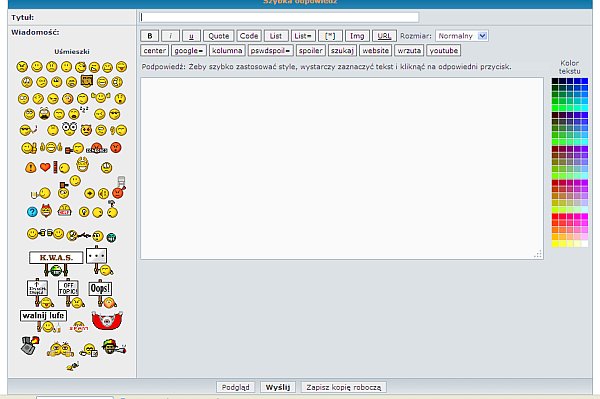Insert the K.W.A.S. sign smiley

point(56,263)
